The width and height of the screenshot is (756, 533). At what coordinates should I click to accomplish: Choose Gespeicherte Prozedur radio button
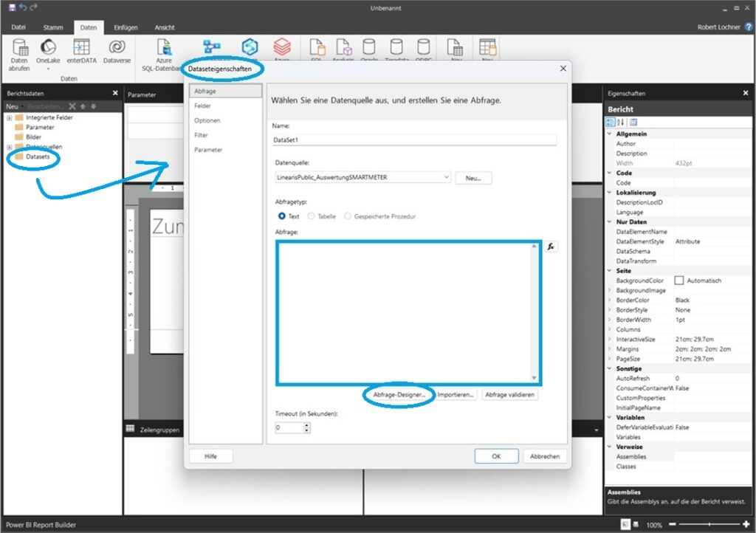click(x=348, y=216)
